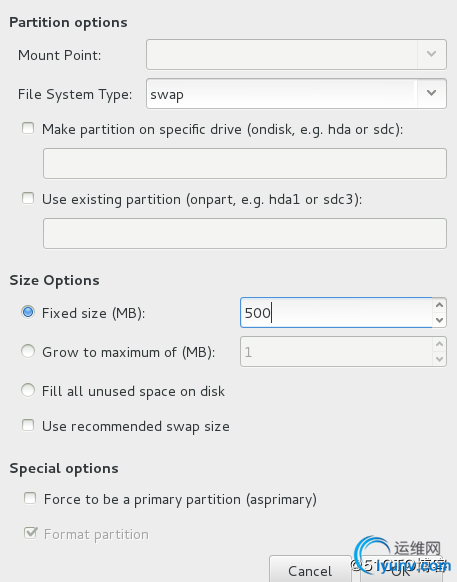
Task: Select Grow to maximum of (MB) radio button
Action: [28, 351]
